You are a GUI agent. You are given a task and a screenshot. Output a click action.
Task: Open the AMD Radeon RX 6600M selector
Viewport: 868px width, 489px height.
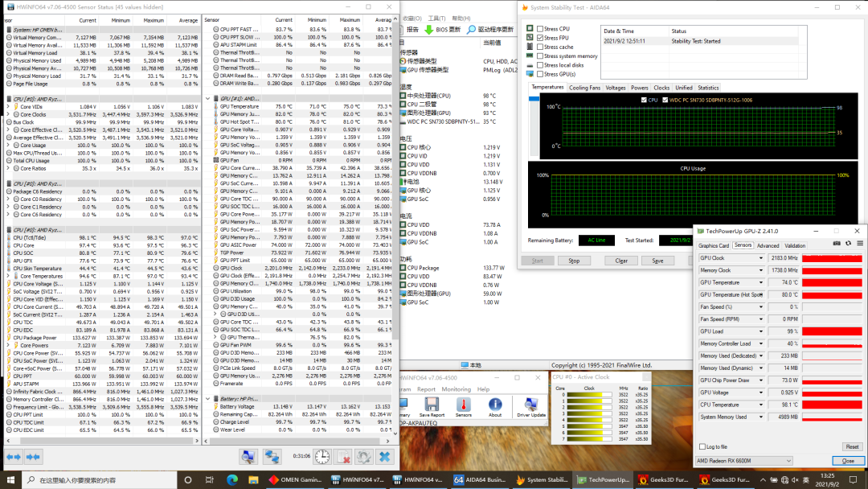tap(745, 460)
